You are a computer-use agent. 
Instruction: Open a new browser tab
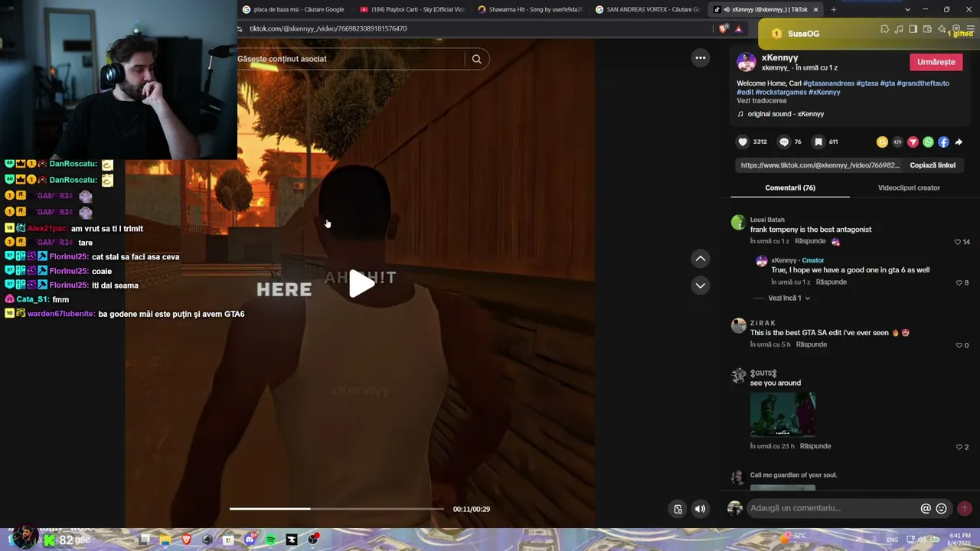coord(834,9)
